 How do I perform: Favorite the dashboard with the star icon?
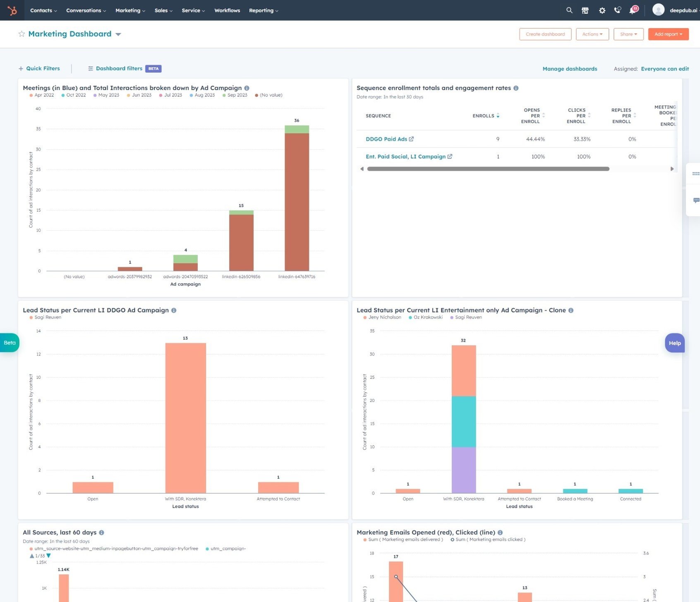22,34
